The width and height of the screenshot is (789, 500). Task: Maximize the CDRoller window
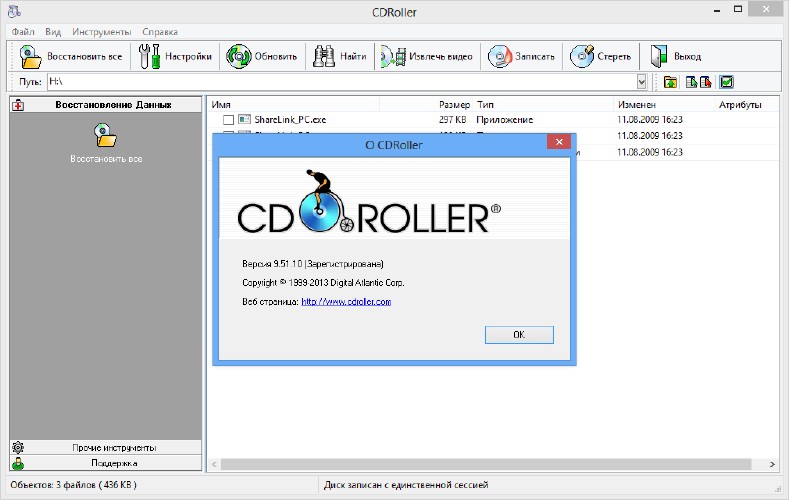point(738,9)
